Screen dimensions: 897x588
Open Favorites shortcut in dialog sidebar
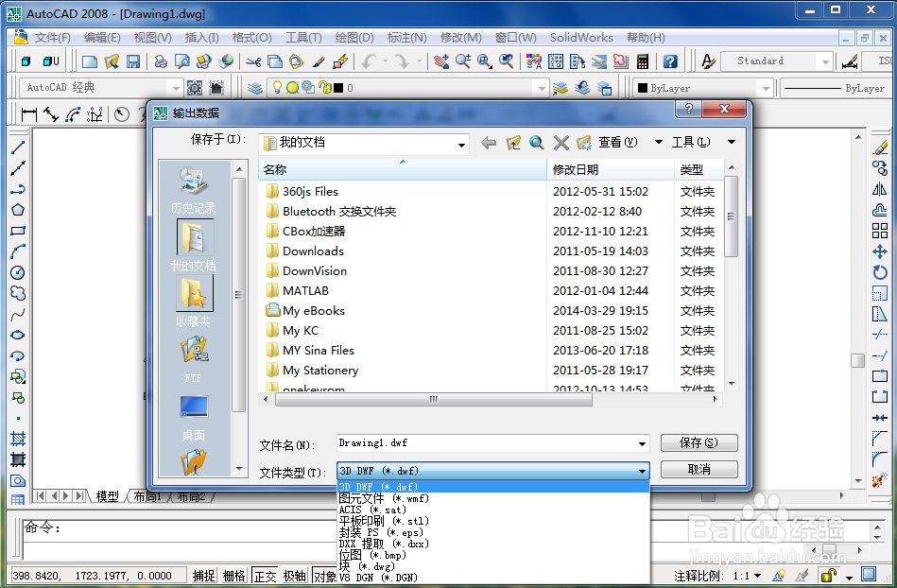pyautogui.click(x=194, y=302)
